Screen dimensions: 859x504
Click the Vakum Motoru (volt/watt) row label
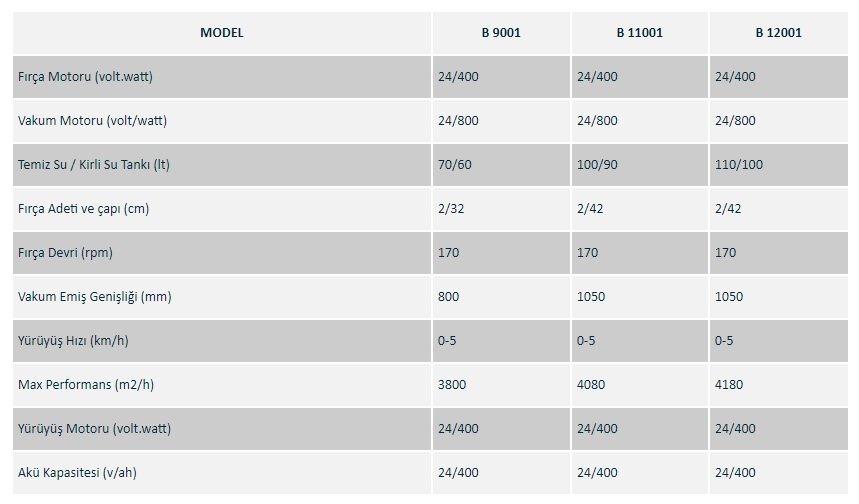tap(93, 121)
